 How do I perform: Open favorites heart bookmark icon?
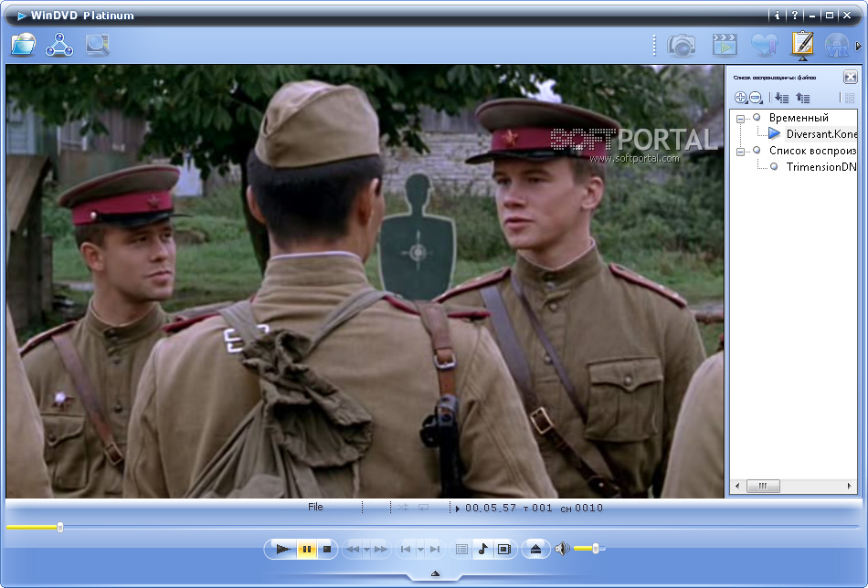pos(764,46)
